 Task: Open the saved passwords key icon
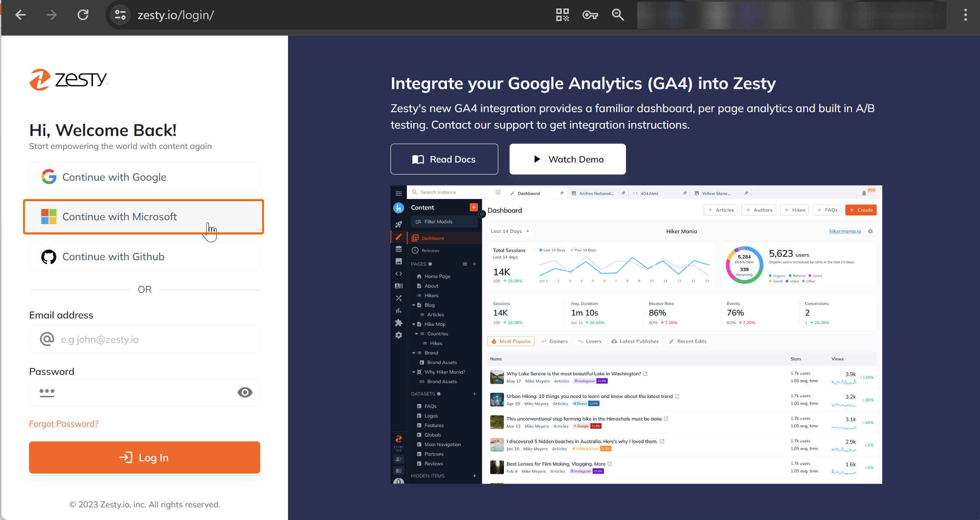(x=590, y=15)
